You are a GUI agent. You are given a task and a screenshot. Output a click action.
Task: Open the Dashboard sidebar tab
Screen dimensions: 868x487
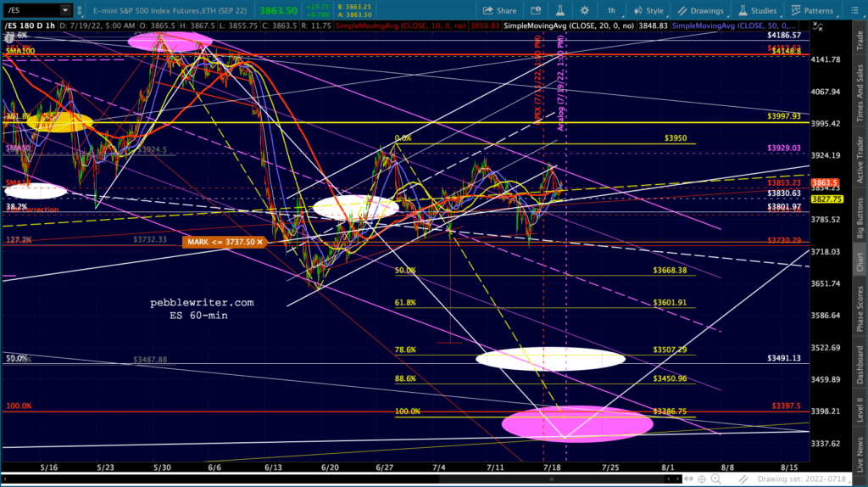tap(860, 365)
